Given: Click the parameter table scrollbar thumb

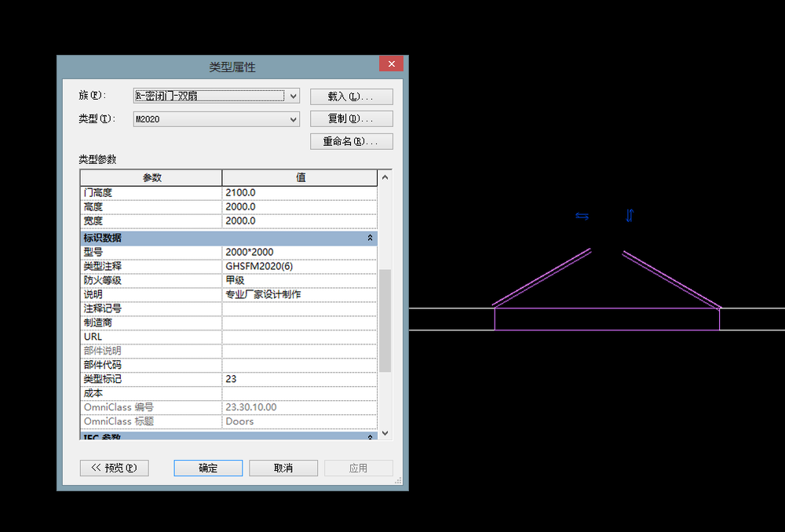Looking at the screenshot, I should click(x=385, y=320).
